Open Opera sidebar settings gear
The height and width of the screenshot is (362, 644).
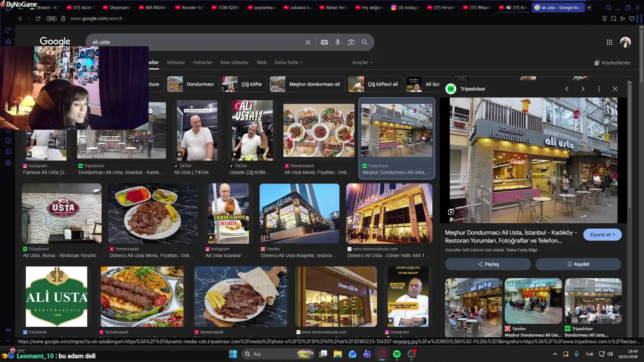pos(8,163)
